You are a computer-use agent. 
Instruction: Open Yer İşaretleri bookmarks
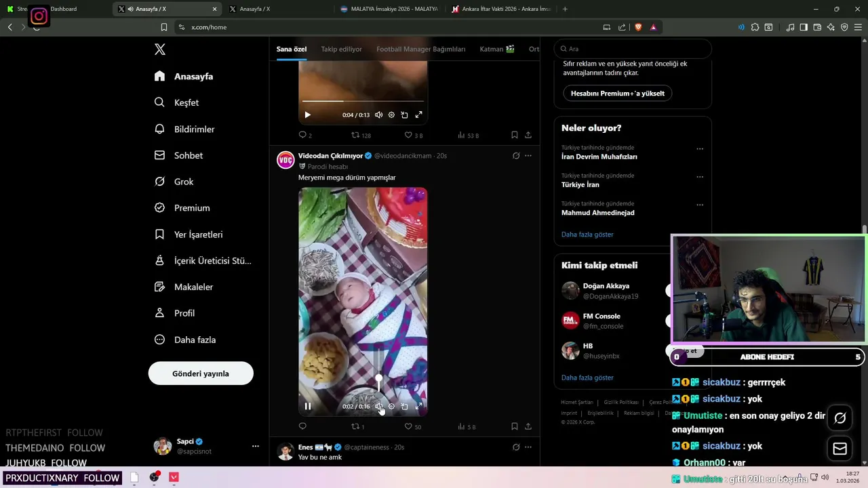coord(189,235)
